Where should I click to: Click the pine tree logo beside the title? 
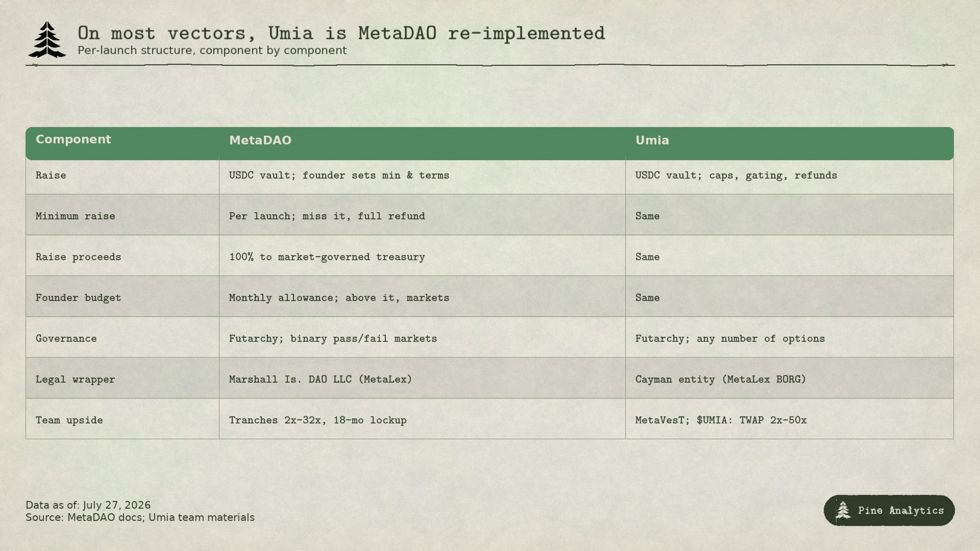pos(47,39)
